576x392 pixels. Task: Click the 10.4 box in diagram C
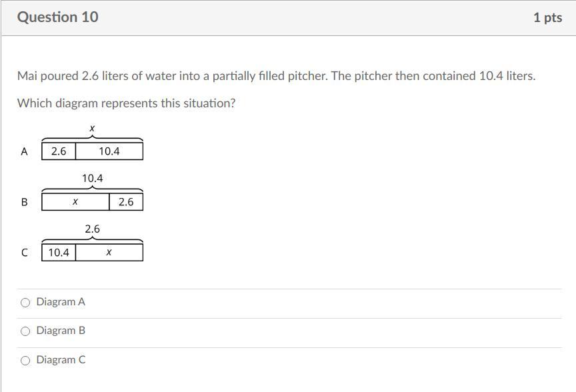point(59,253)
